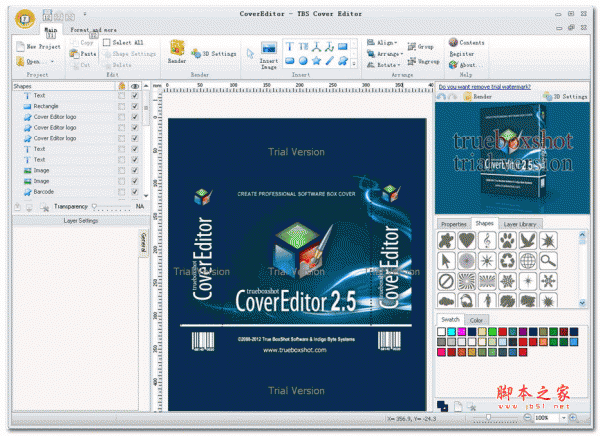
Task: Pick the magenta swatch color
Action: (461, 331)
